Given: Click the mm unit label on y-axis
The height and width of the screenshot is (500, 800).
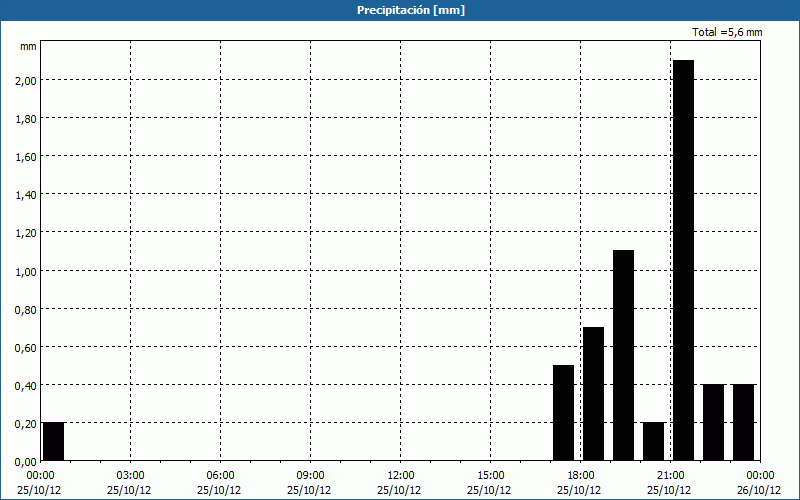Looking at the screenshot, I should point(28,46).
